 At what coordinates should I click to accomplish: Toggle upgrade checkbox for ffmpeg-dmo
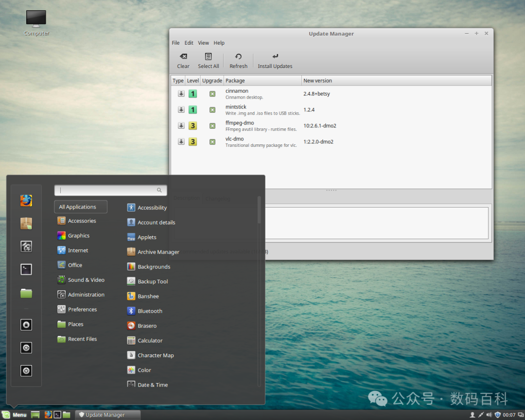click(212, 126)
